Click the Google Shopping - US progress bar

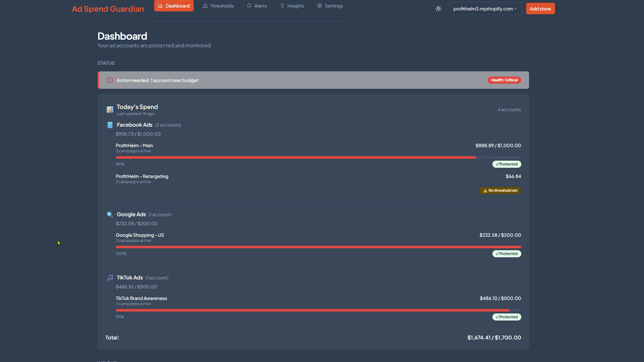[x=318, y=247]
